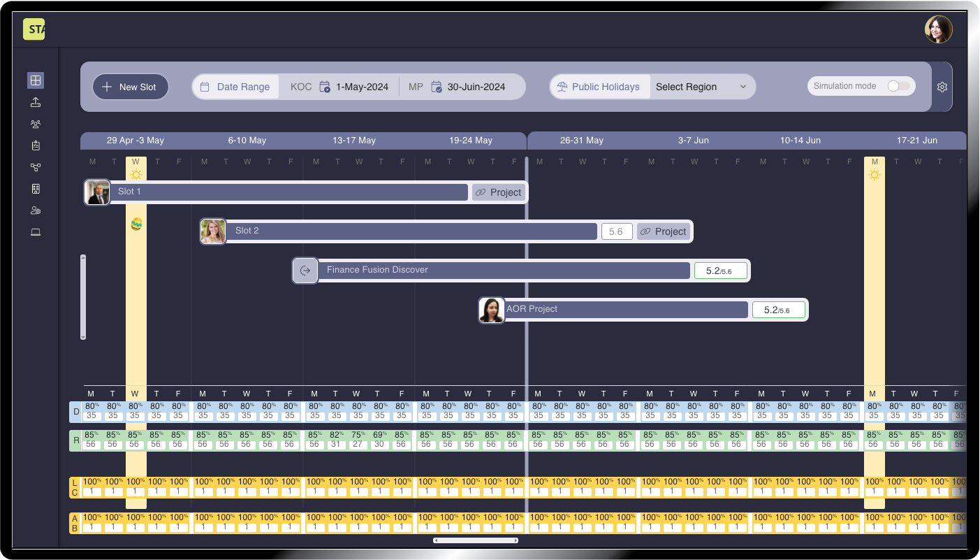Click the New Slot button
The image size is (980, 560).
[131, 87]
